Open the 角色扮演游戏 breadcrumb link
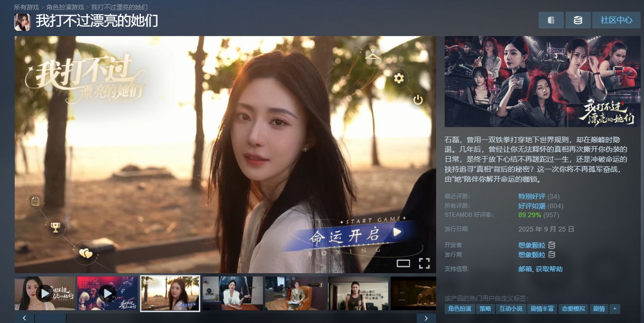 [x=65, y=7]
